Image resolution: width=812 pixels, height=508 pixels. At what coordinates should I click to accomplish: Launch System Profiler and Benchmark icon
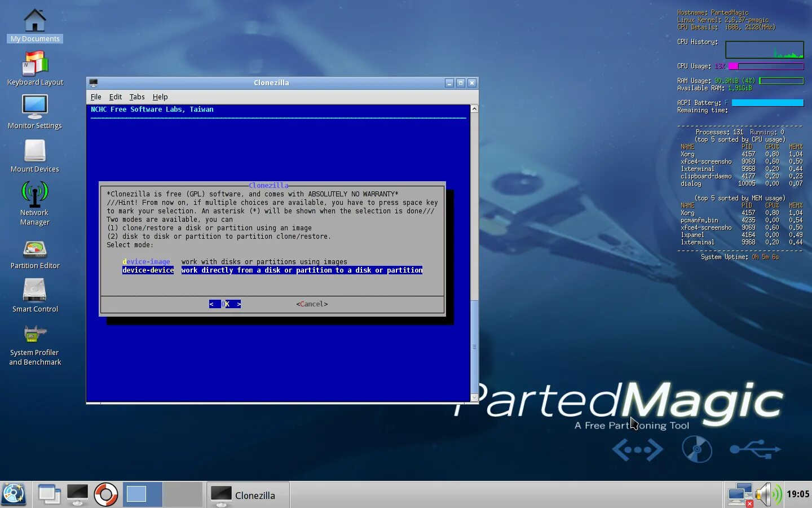pyautogui.click(x=35, y=344)
